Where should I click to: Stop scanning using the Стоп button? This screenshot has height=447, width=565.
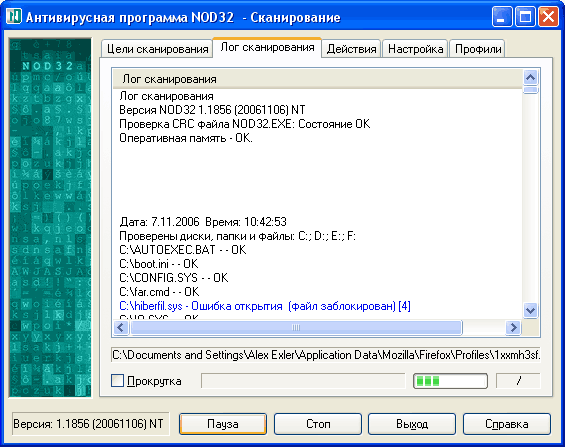pyautogui.click(x=318, y=424)
